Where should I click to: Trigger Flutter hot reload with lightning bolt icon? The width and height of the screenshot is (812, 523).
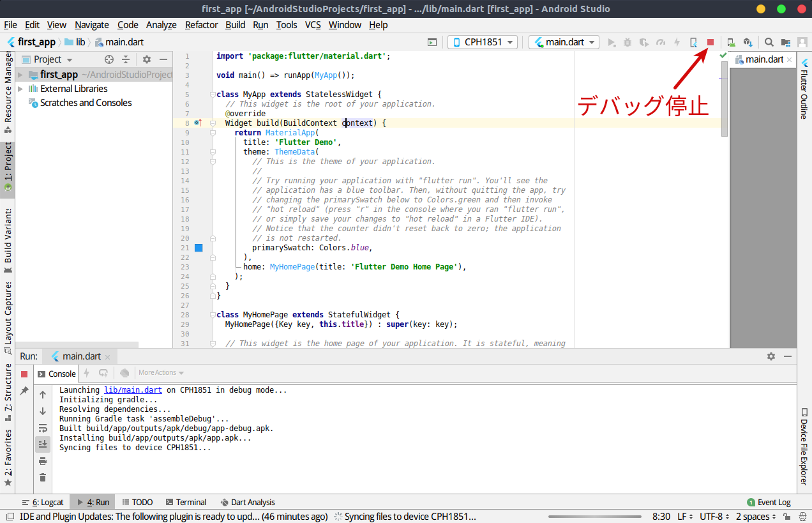676,42
